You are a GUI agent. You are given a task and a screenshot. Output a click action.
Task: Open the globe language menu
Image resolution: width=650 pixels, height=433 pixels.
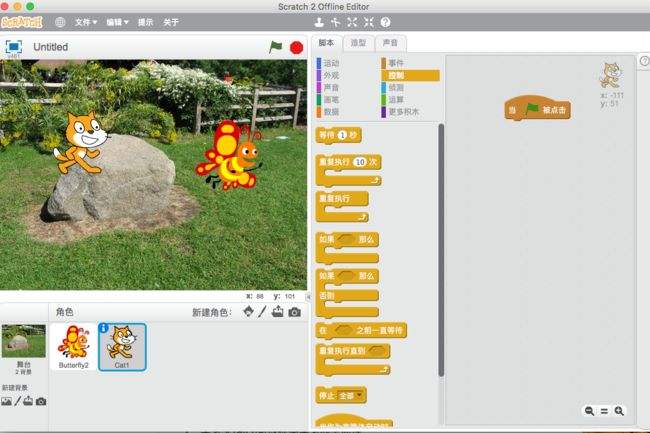(60, 22)
